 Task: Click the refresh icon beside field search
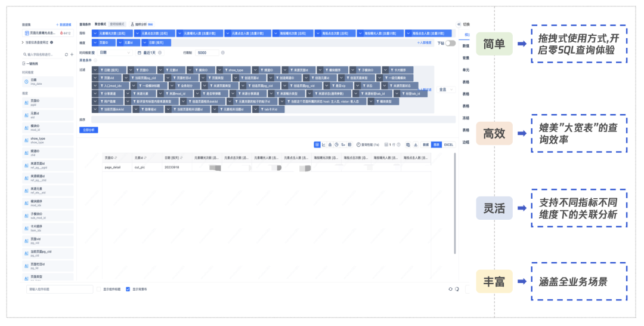66,55
